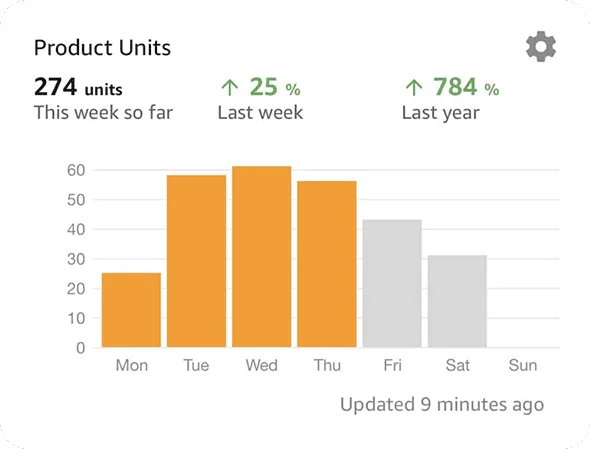Select the Monday orange bar
This screenshot has width=590, height=449.
(x=131, y=310)
